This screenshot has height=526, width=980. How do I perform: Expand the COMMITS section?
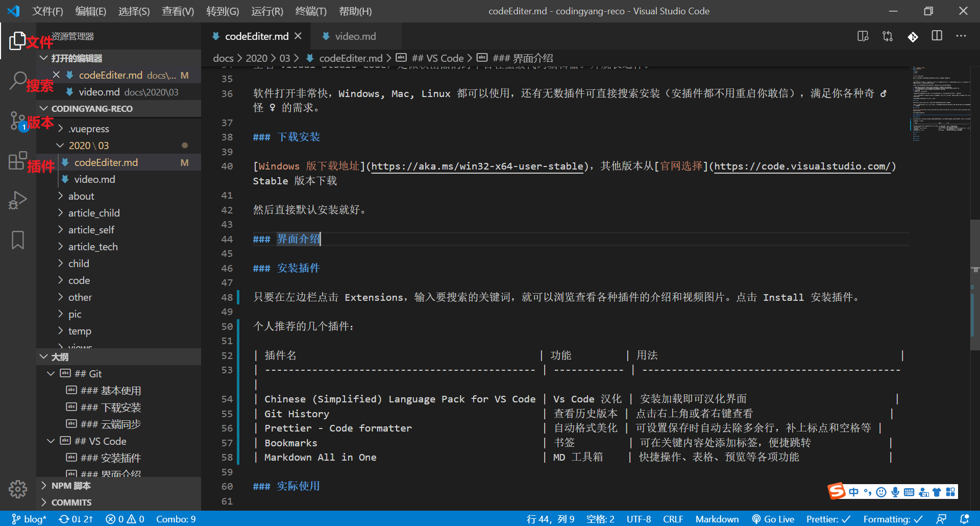point(119,502)
